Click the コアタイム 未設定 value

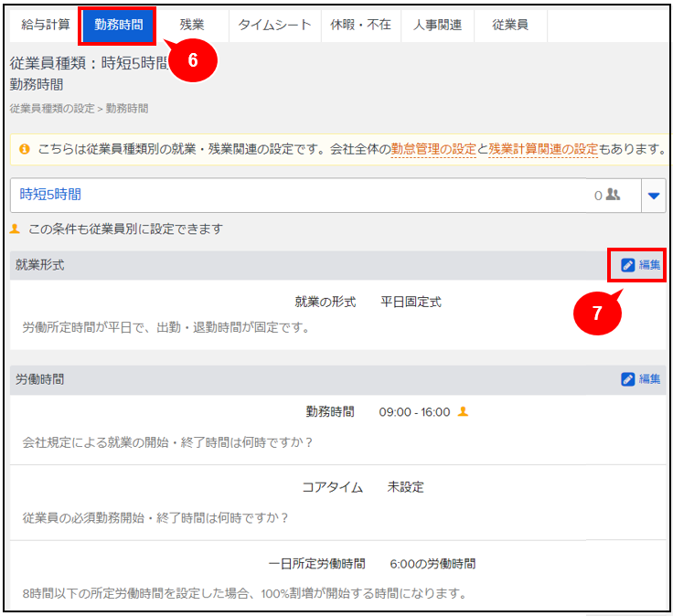click(x=405, y=487)
